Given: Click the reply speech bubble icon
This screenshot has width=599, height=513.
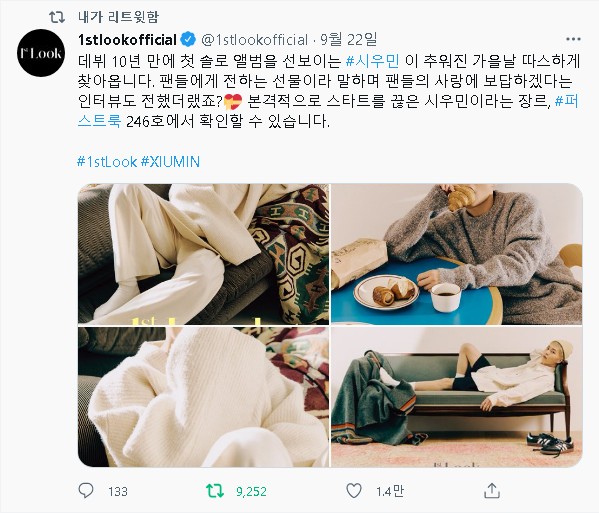Looking at the screenshot, I should tap(86, 490).
